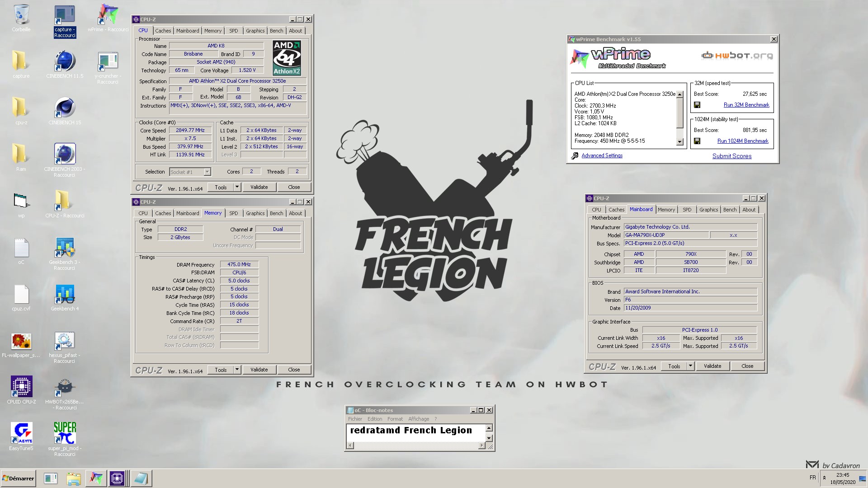Open the Format menu in Bloc-notes
868x488 pixels.
click(395, 419)
